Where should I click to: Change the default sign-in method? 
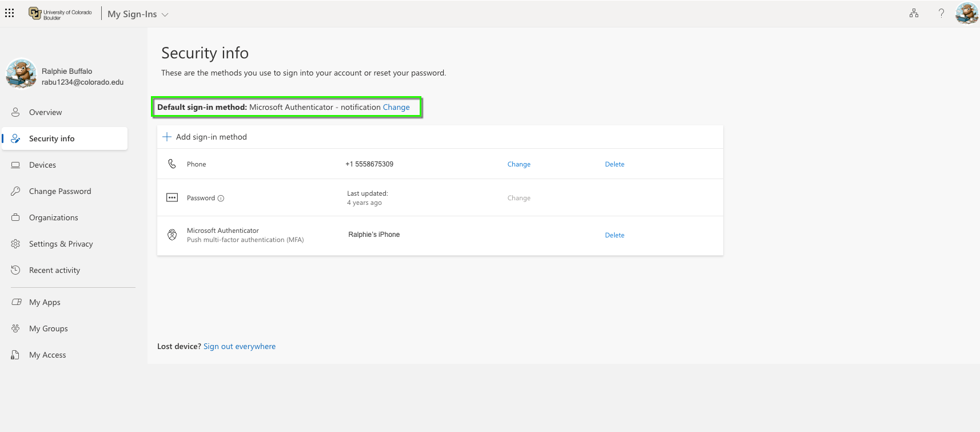396,107
